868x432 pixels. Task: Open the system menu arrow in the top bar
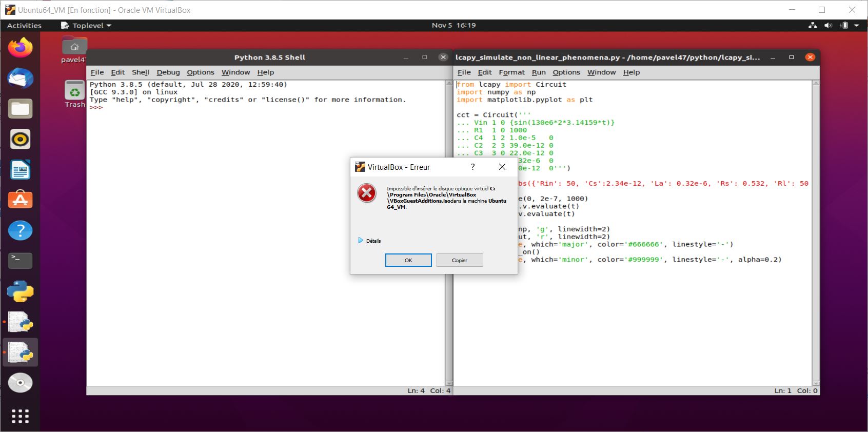[857, 25]
